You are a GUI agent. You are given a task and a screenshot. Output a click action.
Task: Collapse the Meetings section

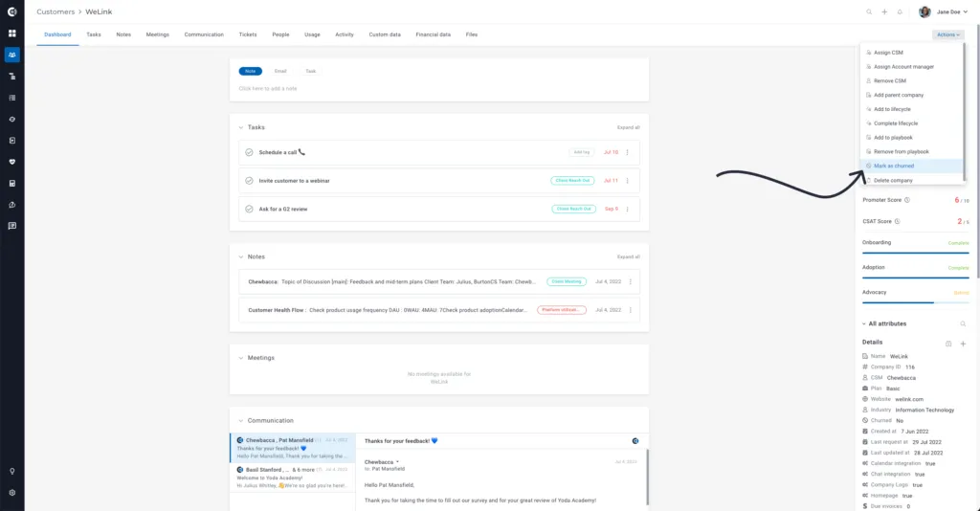pyautogui.click(x=240, y=358)
